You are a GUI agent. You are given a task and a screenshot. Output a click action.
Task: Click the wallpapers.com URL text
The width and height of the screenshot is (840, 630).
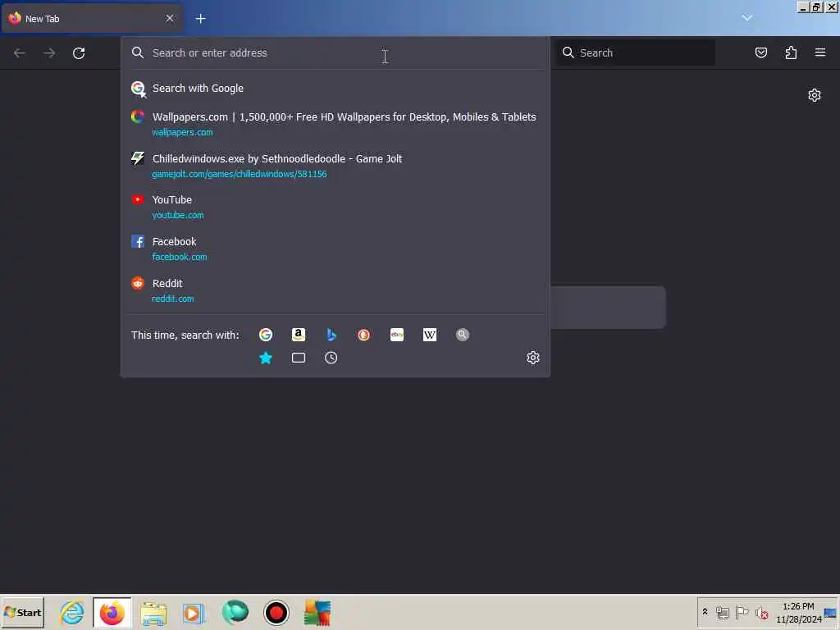coord(182,132)
